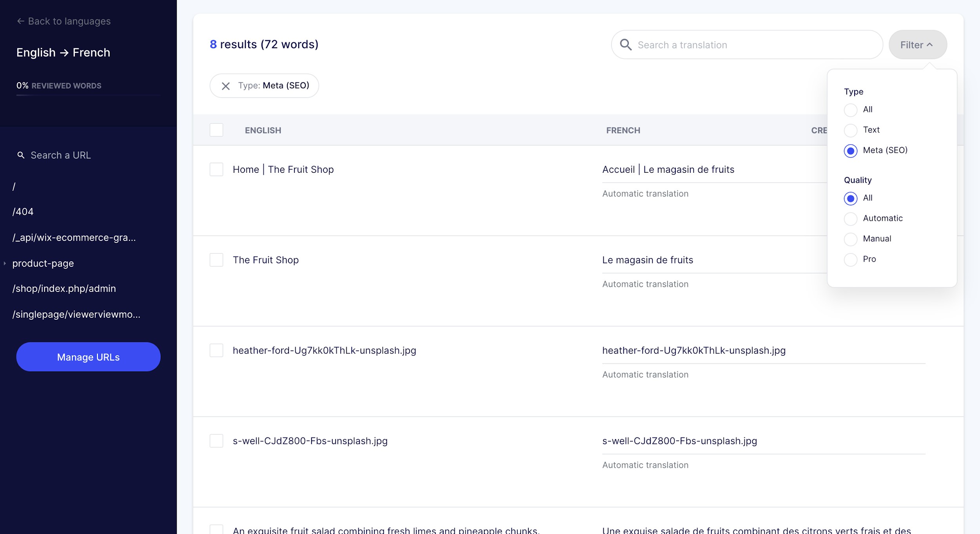
Task: Open the /singlepage/viewerviewmo... URL entry
Action: [x=76, y=314]
